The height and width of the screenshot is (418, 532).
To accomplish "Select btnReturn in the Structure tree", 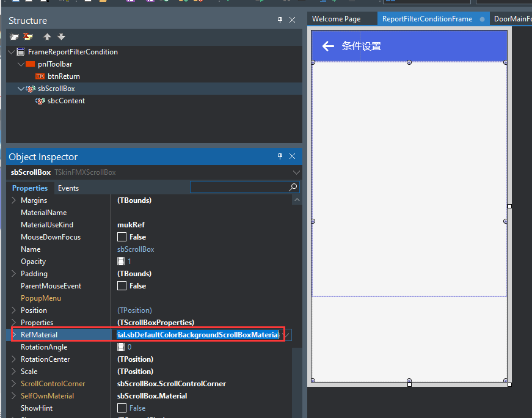I will [64, 76].
